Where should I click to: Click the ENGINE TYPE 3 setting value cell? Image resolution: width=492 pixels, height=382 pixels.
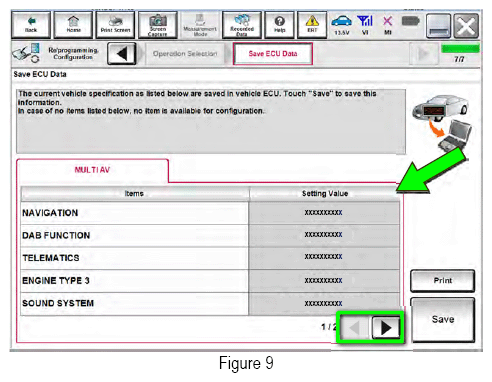(324, 281)
